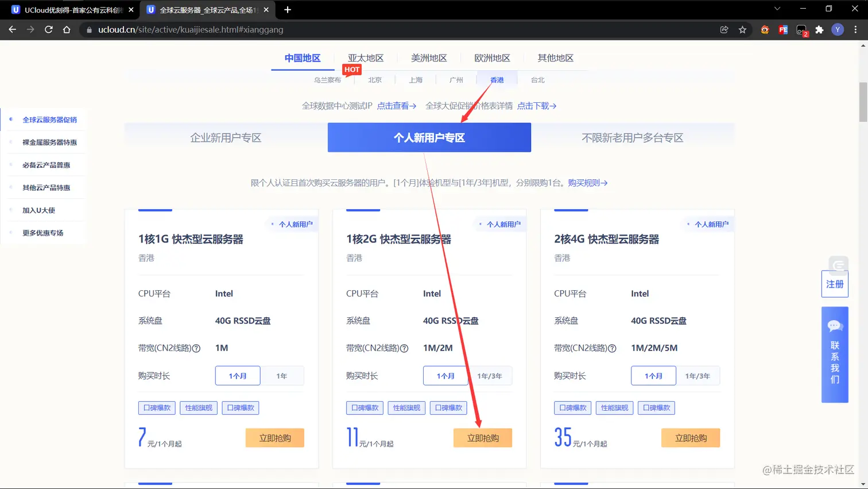The height and width of the screenshot is (489, 868).
Task: Go to 全球云服务器促销 in sidebar
Action: (49, 120)
